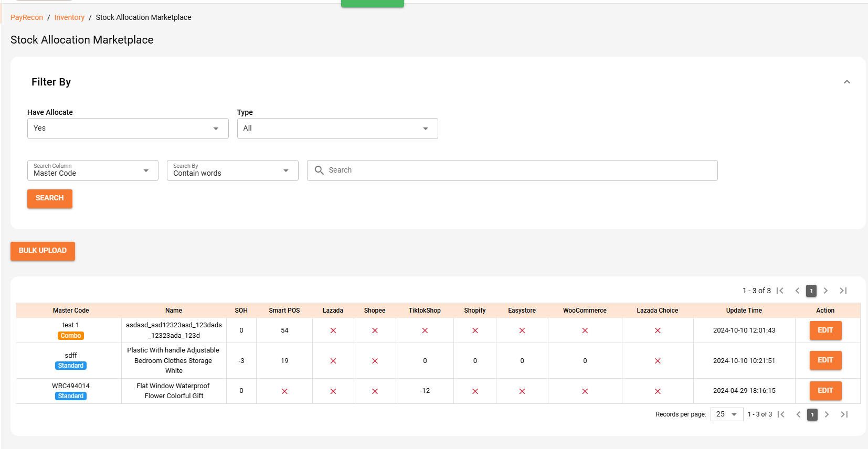Click Shopee cross icon in test 1 row
Screen dimensions: 868x449
pyautogui.click(x=375, y=330)
